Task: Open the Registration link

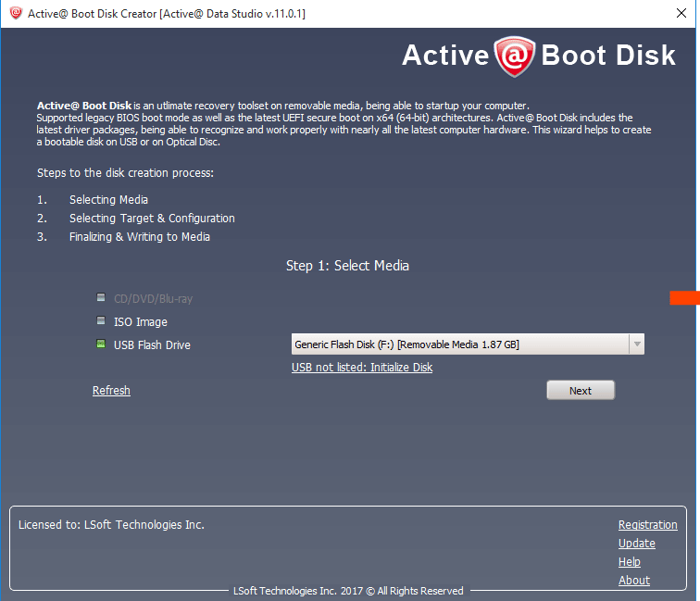Action: pos(647,525)
